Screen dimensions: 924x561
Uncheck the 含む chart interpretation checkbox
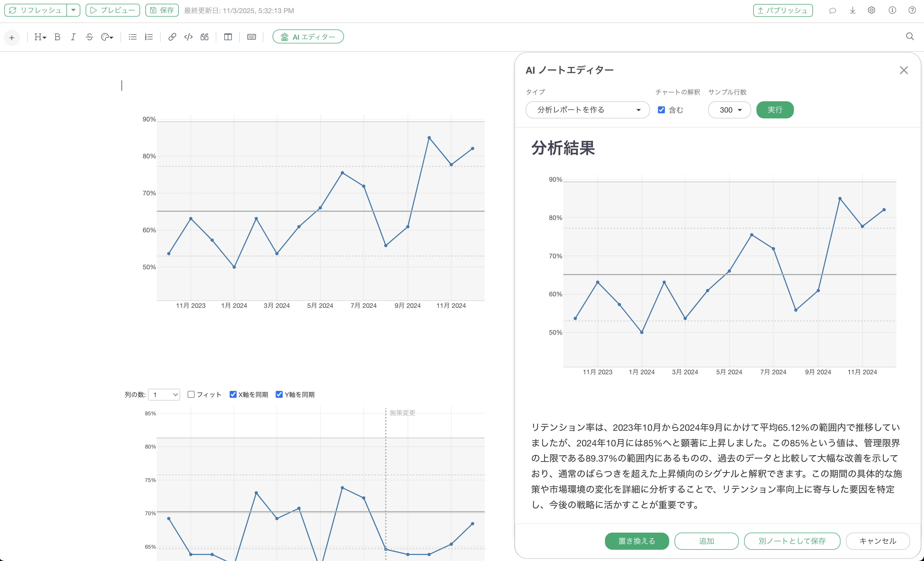(661, 110)
